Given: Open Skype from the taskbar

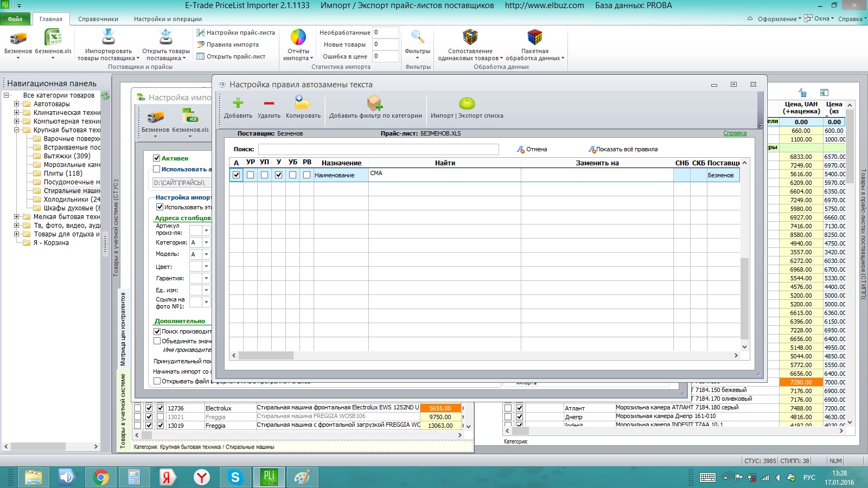Looking at the screenshot, I should [235, 477].
